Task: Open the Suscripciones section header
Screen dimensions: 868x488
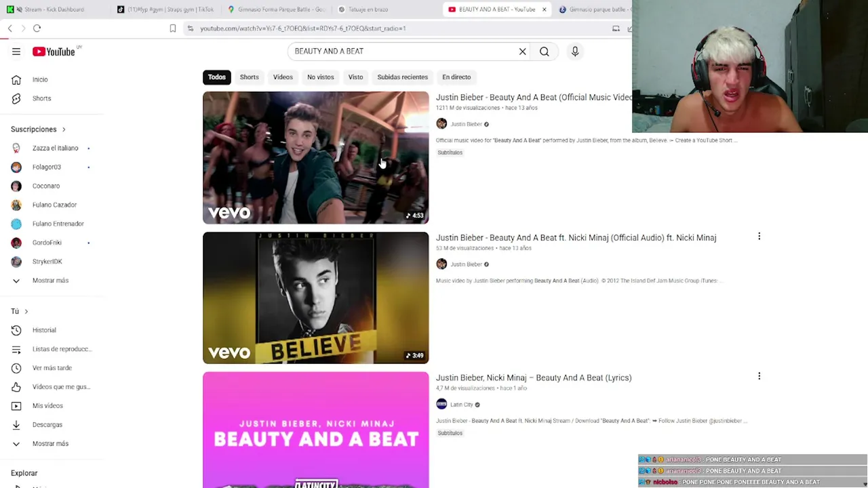Action: coord(38,129)
